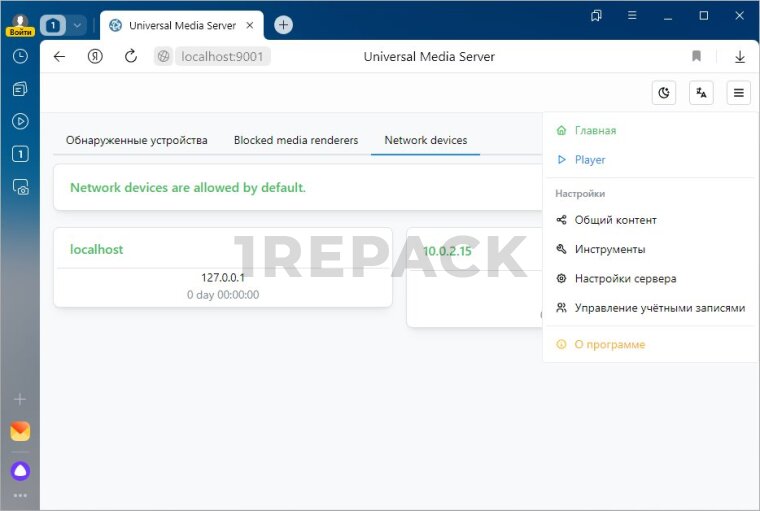Reload the page with the refresh icon

[130, 57]
